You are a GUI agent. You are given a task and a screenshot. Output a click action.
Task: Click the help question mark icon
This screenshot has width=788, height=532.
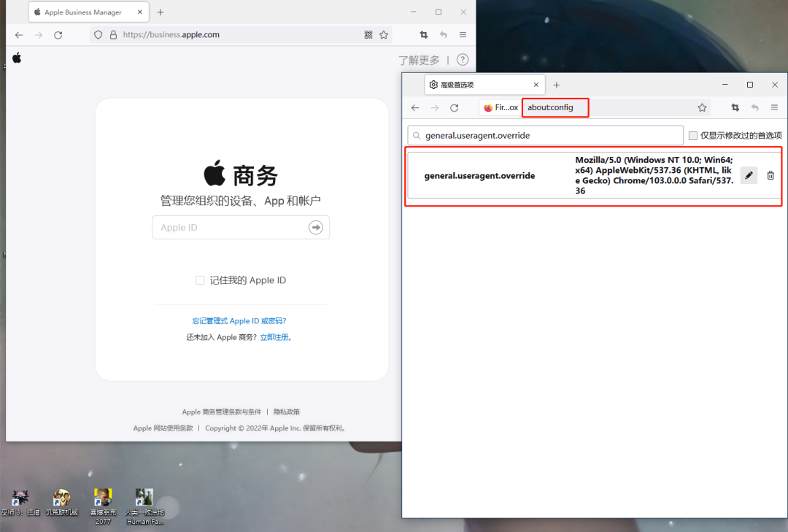pos(463,60)
